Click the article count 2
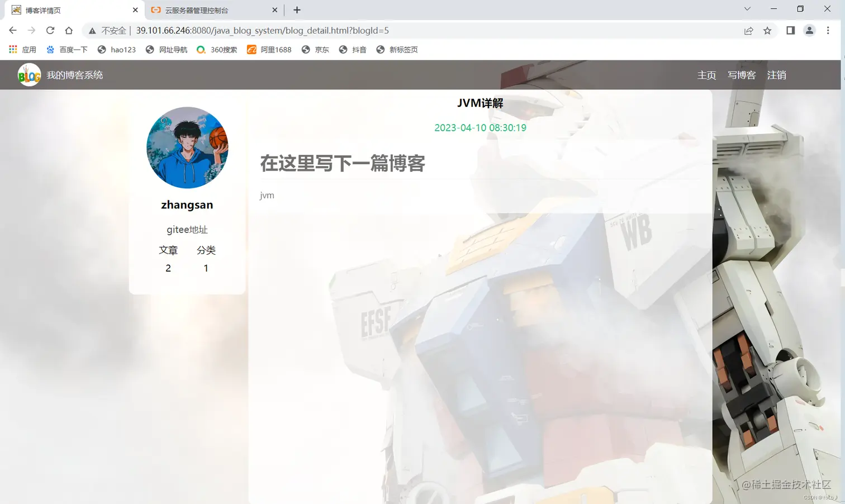845x504 pixels. pyautogui.click(x=168, y=268)
